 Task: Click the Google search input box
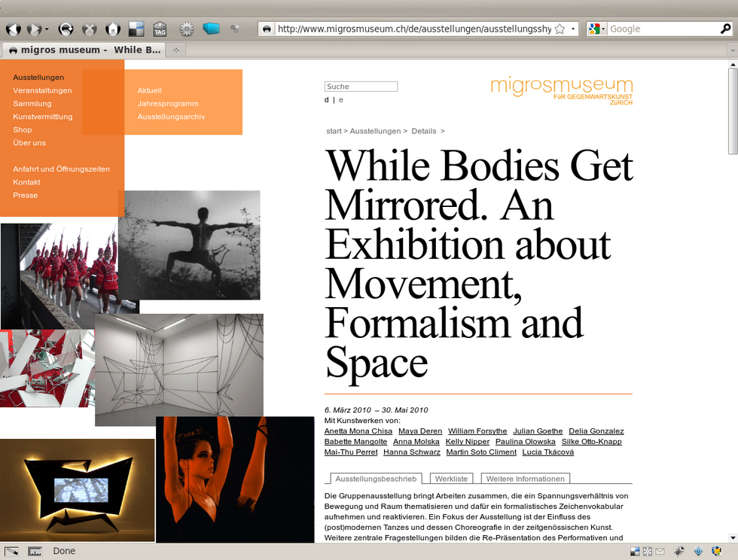point(663,29)
